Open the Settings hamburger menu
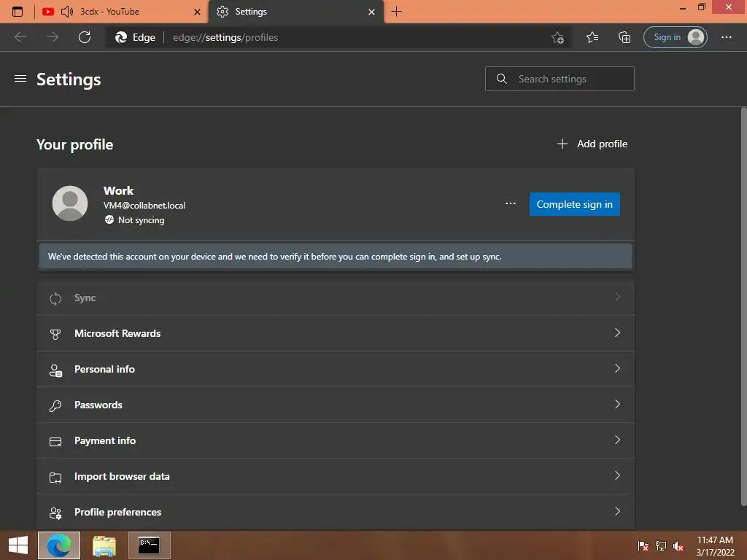This screenshot has width=747, height=560. point(20,79)
